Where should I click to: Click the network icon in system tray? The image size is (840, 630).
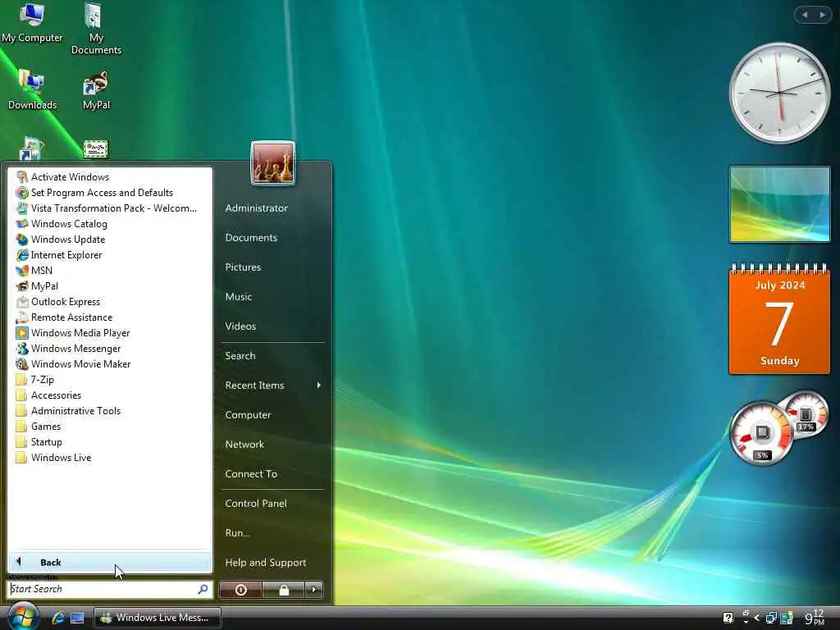[x=771, y=618]
